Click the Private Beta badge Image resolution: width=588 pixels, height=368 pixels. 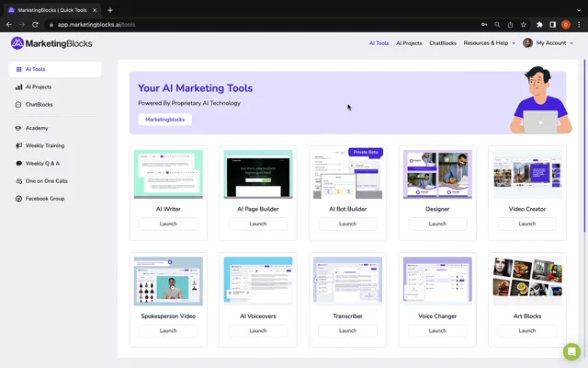(x=366, y=152)
